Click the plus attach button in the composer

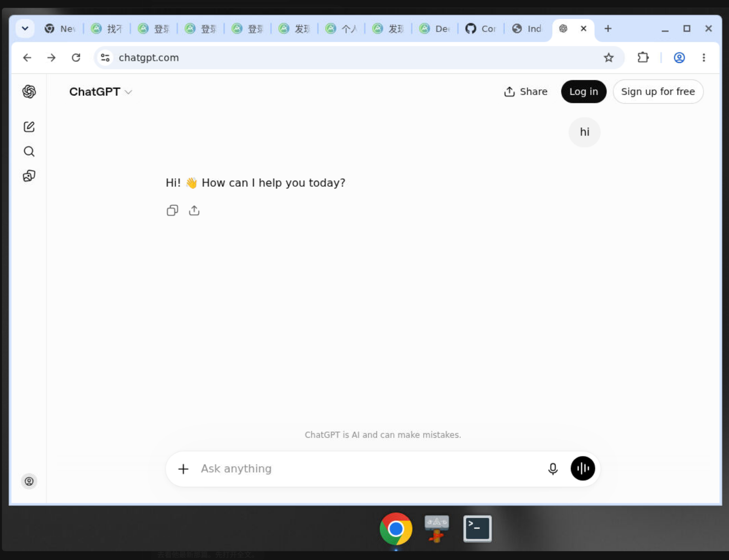pos(183,469)
